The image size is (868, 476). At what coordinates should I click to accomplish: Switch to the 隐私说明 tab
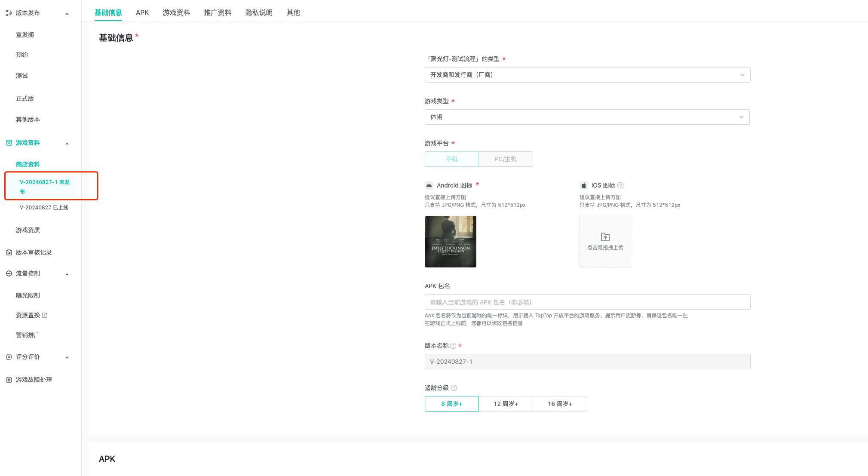pyautogui.click(x=259, y=12)
